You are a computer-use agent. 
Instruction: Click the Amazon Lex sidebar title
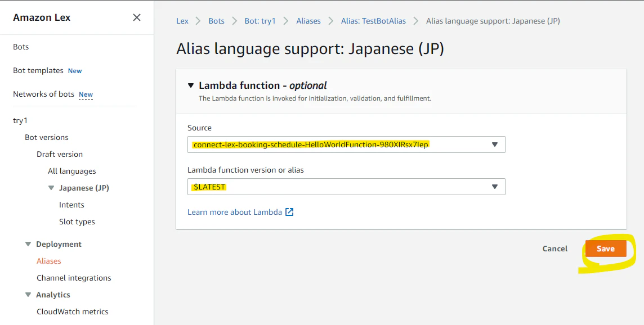[42, 17]
